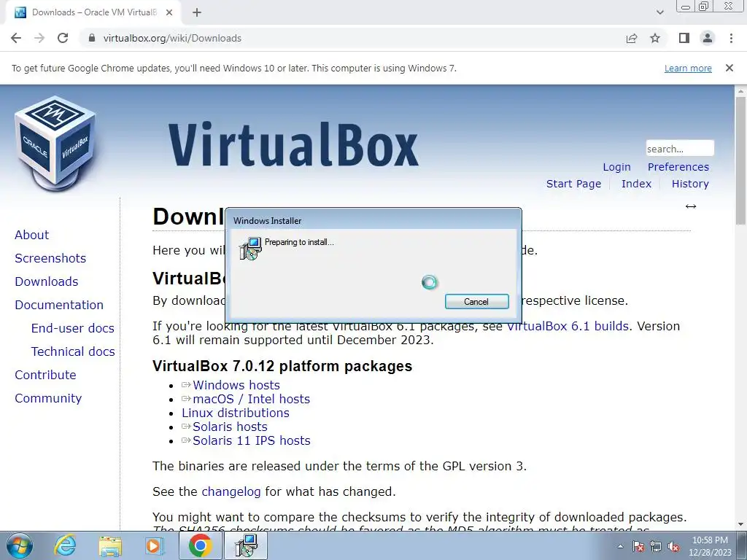747x560 pixels.
Task: Click the page width toggle arrow
Action: pyautogui.click(x=691, y=206)
